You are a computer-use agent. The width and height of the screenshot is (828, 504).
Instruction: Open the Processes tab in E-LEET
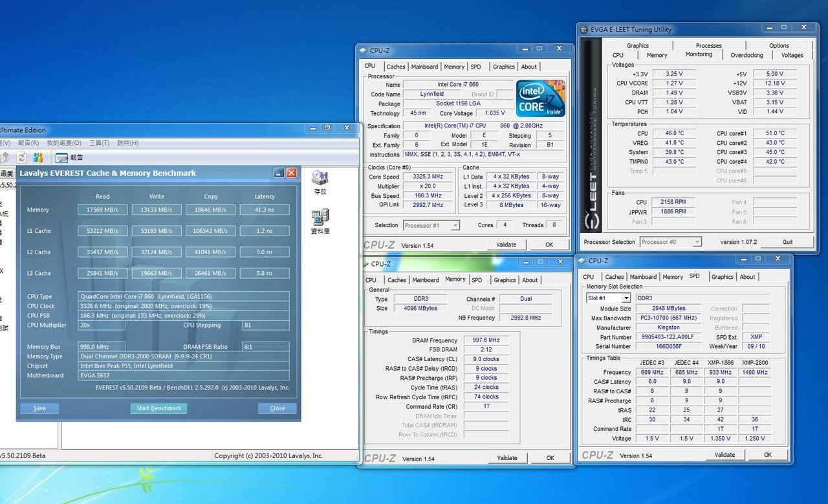click(709, 45)
